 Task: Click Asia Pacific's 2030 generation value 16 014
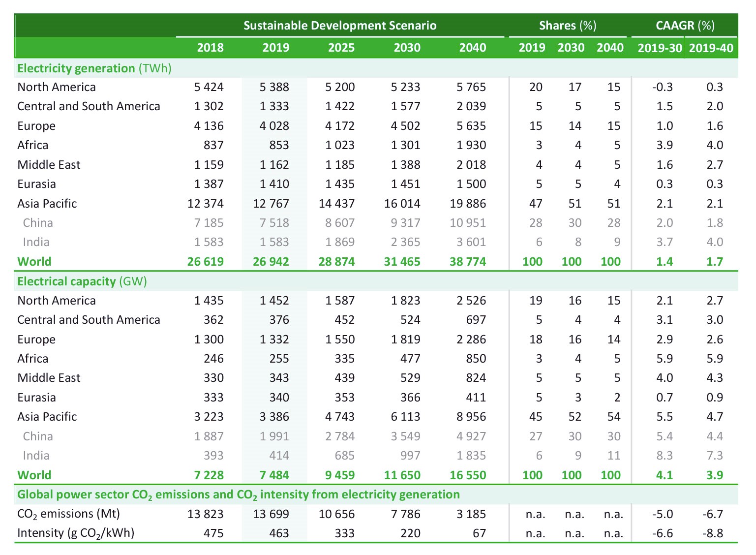coord(402,204)
